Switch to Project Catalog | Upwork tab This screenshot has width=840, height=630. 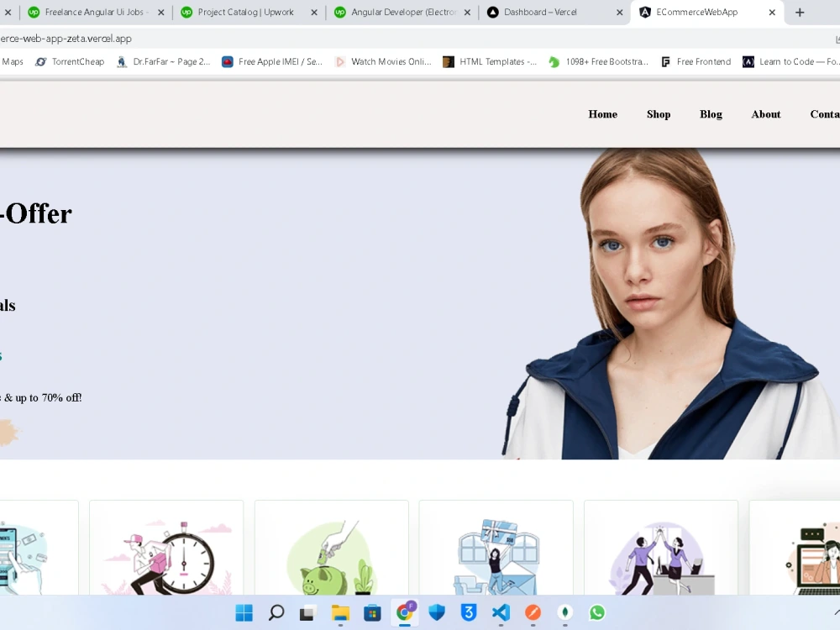click(x=239, y=13)
